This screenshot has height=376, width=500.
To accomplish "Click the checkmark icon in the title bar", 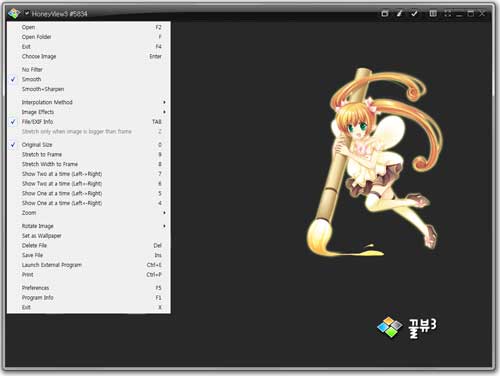I will click(414, 13).
